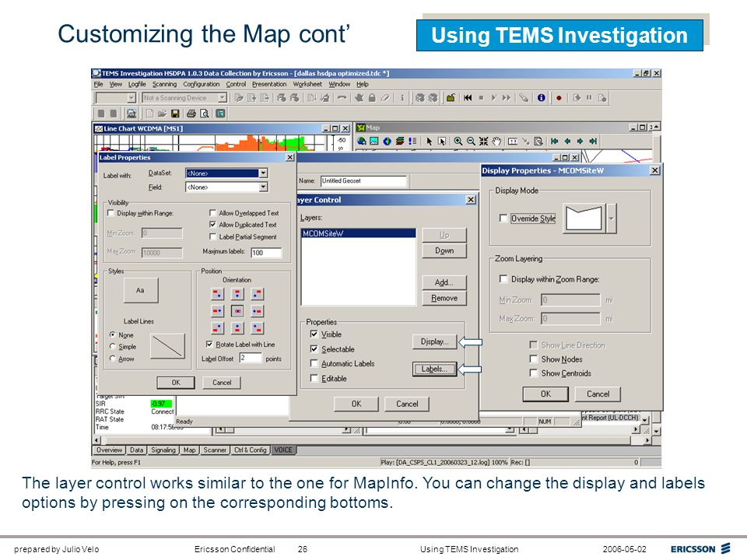Screen dimensions: 747x560
Task: Open the style dropdown arrow beside the Override Style preview
Action: pyautogui.click(x=612, y=219)
